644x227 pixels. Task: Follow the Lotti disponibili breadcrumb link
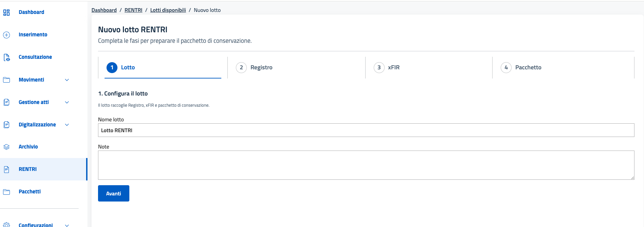tap(168, 10)
